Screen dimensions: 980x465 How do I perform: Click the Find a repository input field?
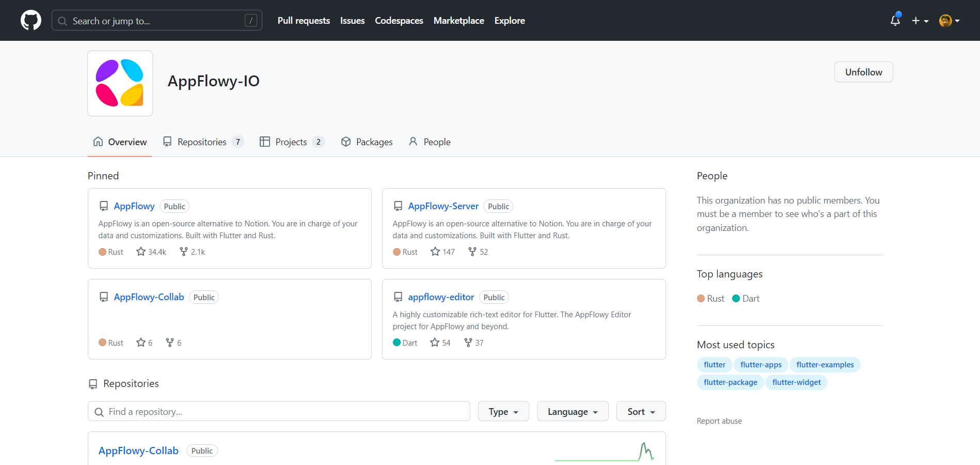[279, 411]
